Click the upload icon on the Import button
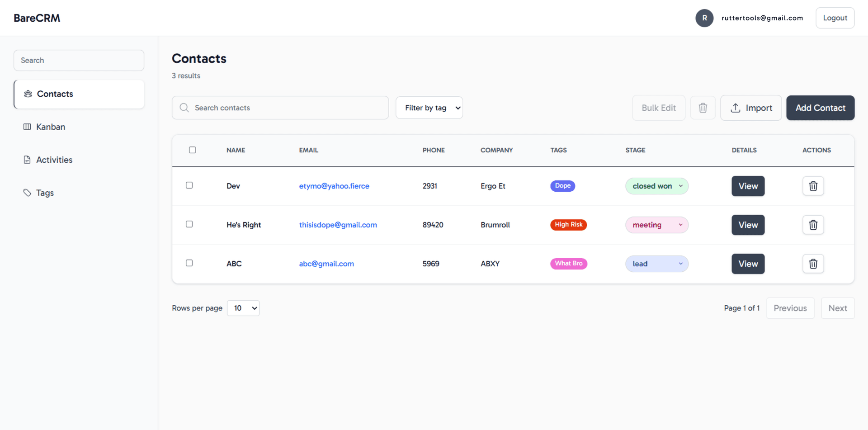The image size is (868, 430). click(x=735, y=108)
